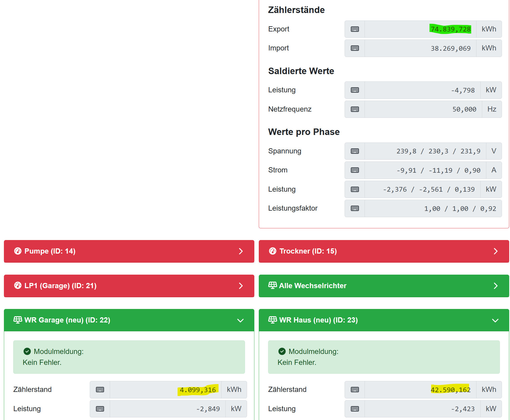Expand the Alle Wechselrichter chevron

[x=495, y=286]
